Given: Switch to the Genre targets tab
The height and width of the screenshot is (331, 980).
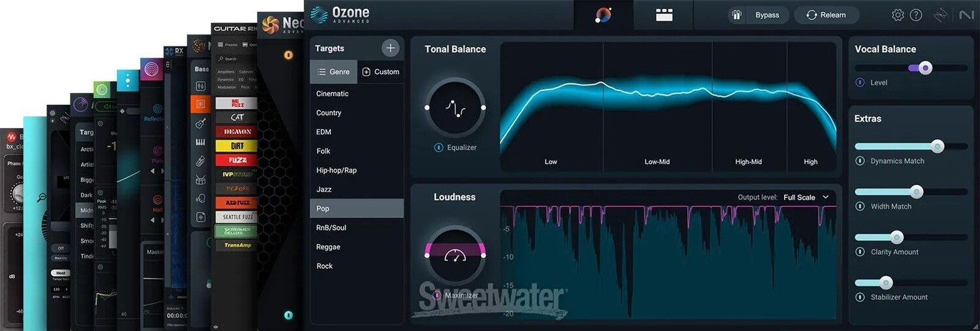Looking at the screenshot, I should point(333,72).
